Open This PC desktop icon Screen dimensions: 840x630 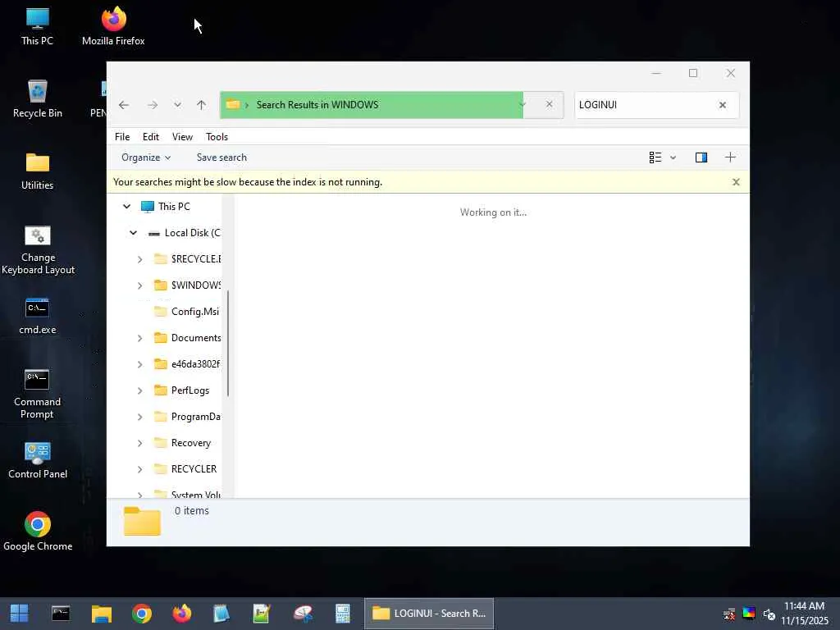tap(37, 27)
